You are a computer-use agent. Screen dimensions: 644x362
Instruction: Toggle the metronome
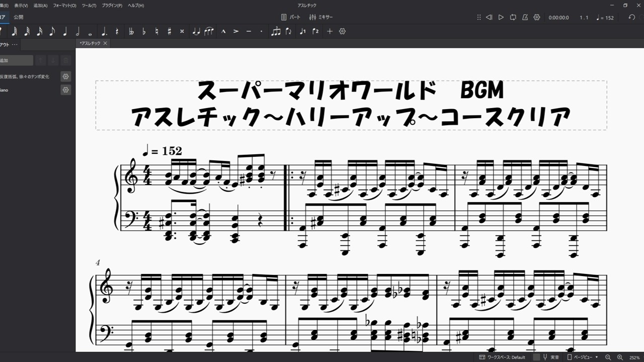click(525, 17)
